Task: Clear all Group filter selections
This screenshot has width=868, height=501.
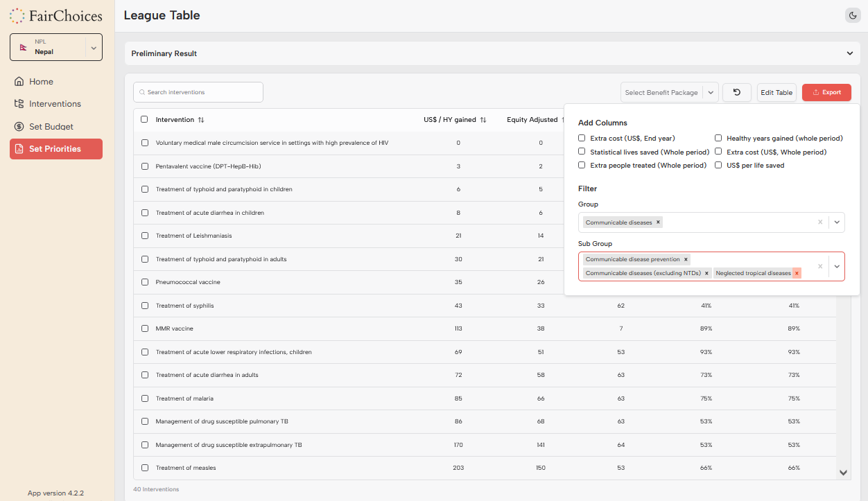Action: [820, 222]
